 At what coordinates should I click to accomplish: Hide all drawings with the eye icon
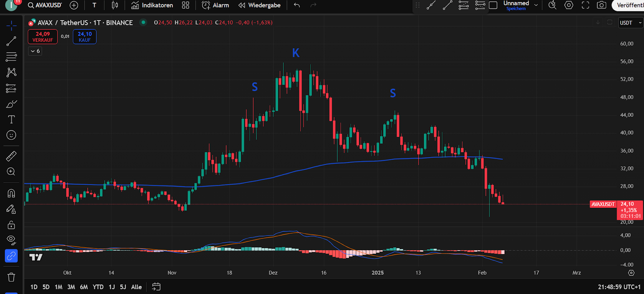[x=11, y=240]
